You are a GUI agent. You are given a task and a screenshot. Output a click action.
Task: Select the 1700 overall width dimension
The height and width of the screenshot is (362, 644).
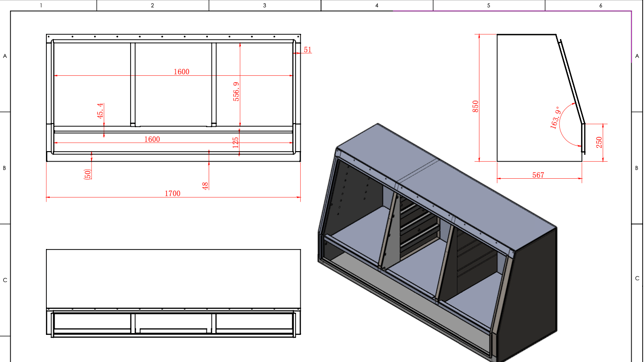click(x=172, y=194)
